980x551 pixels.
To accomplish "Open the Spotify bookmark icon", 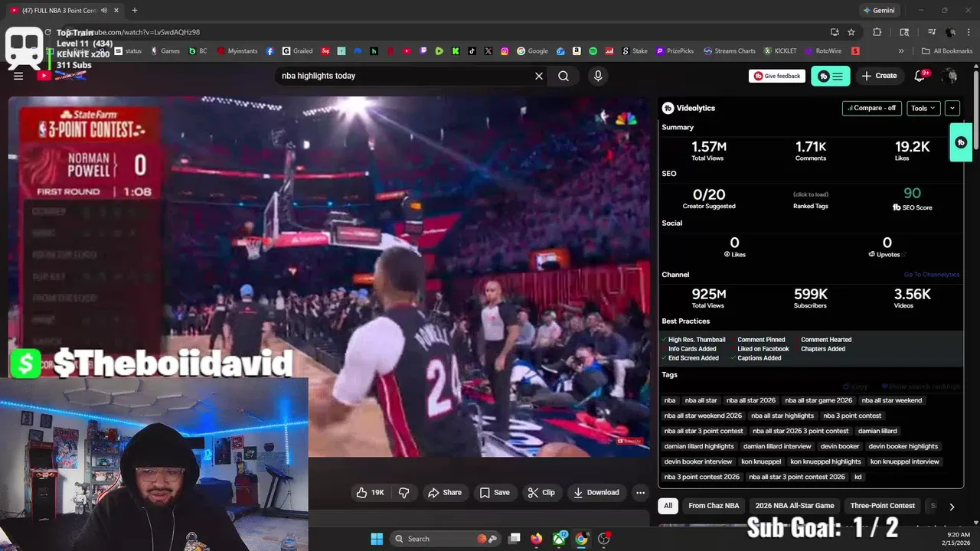I will tap(593, 51).
